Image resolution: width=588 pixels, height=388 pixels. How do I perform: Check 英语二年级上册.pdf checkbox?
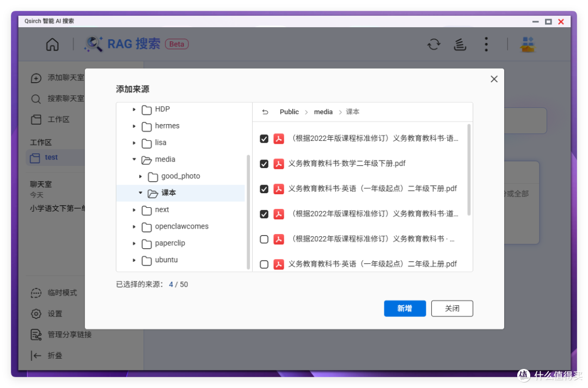(x=264, y=264)
